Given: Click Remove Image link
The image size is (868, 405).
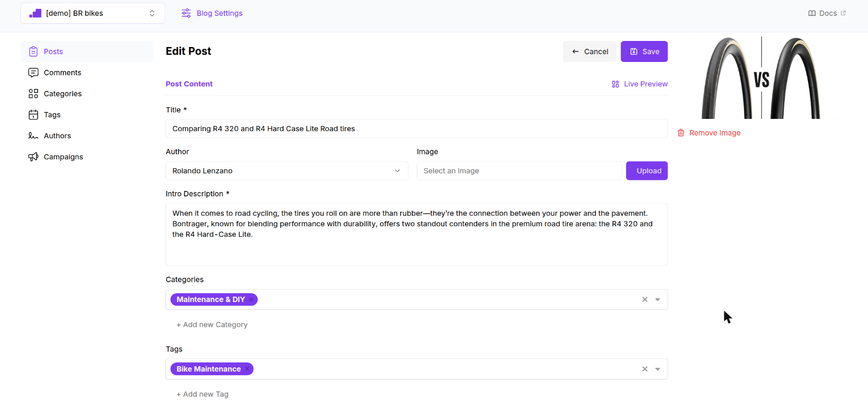Looking at the screenshot, I should 709,133.
